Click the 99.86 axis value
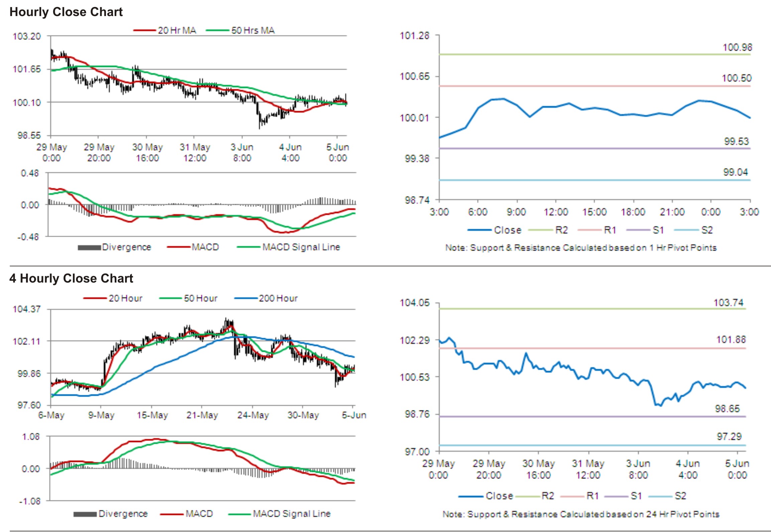Viewport: 771px width, 532px height. 29,374
